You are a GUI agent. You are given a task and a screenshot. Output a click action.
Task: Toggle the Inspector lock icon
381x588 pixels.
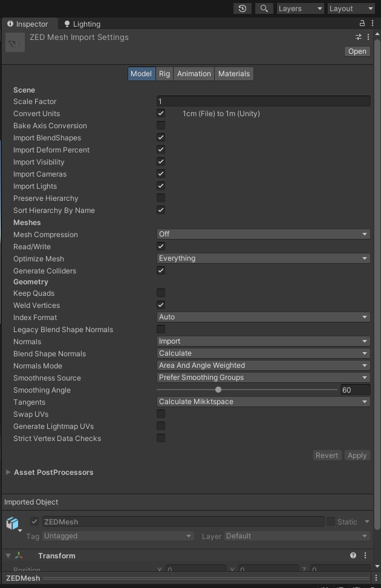[x=362, y=24]
